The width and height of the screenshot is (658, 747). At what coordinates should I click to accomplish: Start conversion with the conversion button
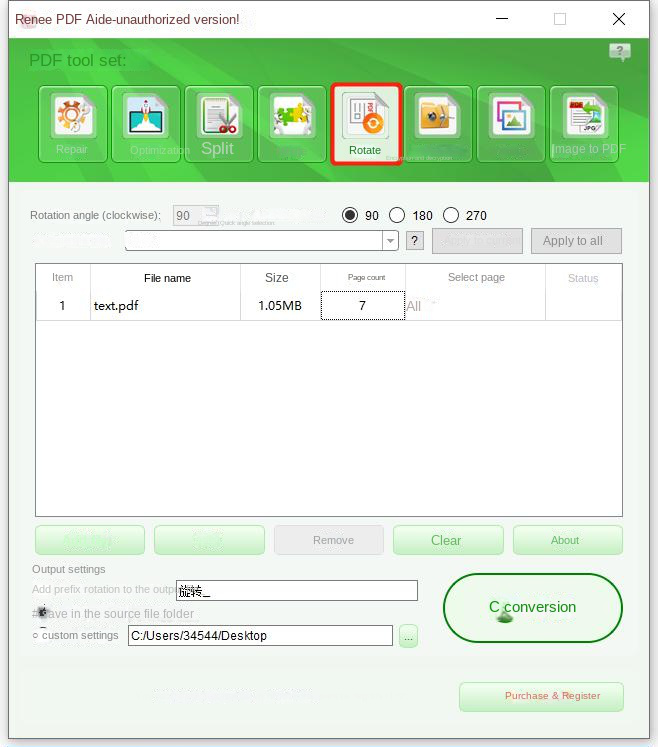(532, 608)
